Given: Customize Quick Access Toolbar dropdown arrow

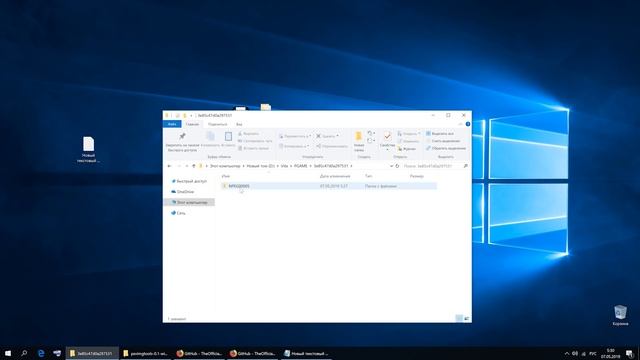Looking at the screenshot, I should (x=191, y=116).
